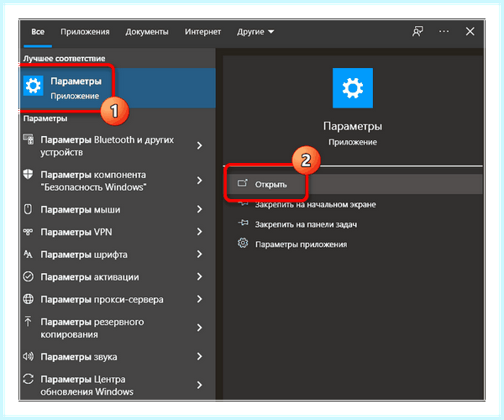Click the activation checkmark icon
The height and width of the screenshot is (420, 504).
pos(29,276)
